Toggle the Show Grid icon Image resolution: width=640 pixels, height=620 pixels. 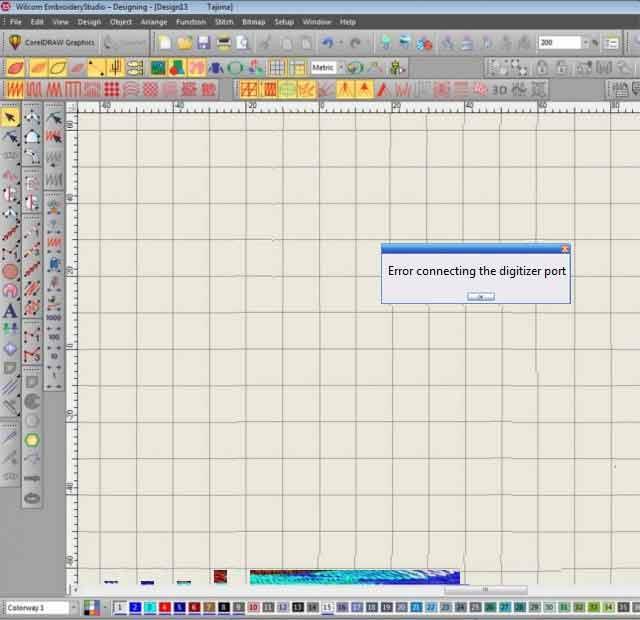click(277, 68)
